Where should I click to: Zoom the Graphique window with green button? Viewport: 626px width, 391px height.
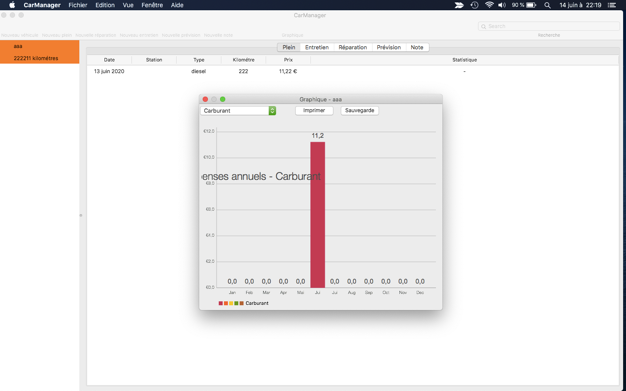(x=223, y=99)
